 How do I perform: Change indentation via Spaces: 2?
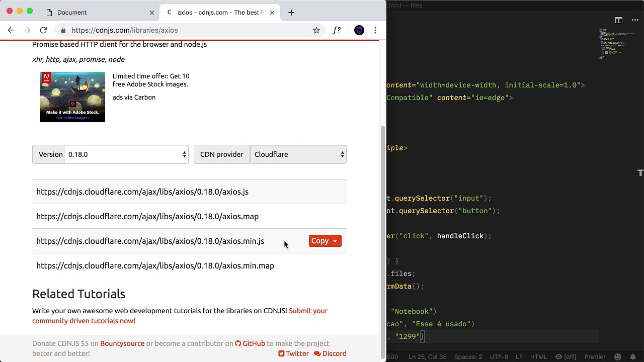click(468, 357)
